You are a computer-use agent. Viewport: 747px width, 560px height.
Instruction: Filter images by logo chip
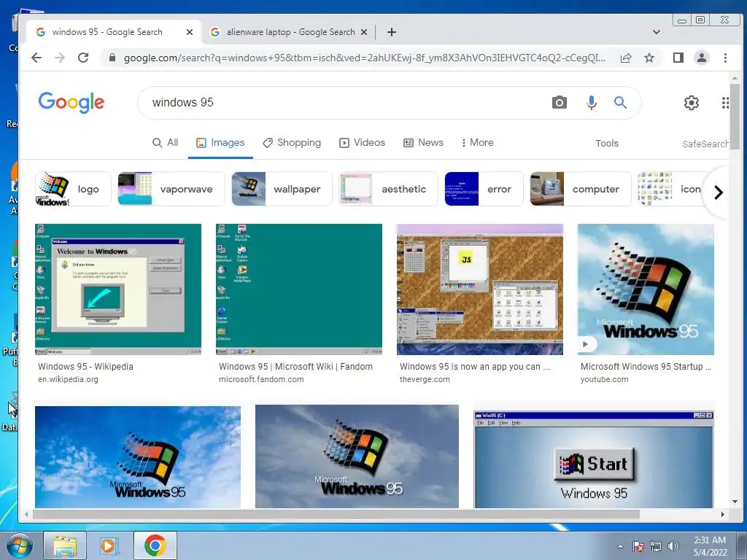[73, 189]
